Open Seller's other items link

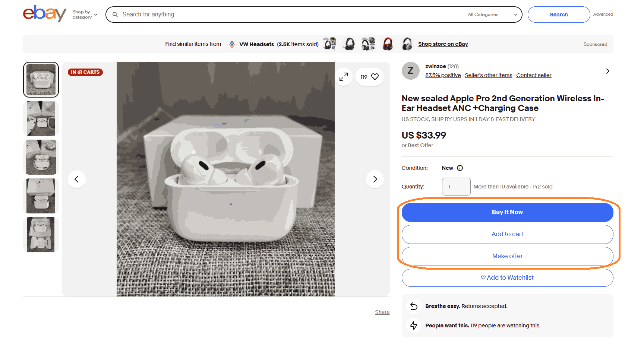click(489, 75)
